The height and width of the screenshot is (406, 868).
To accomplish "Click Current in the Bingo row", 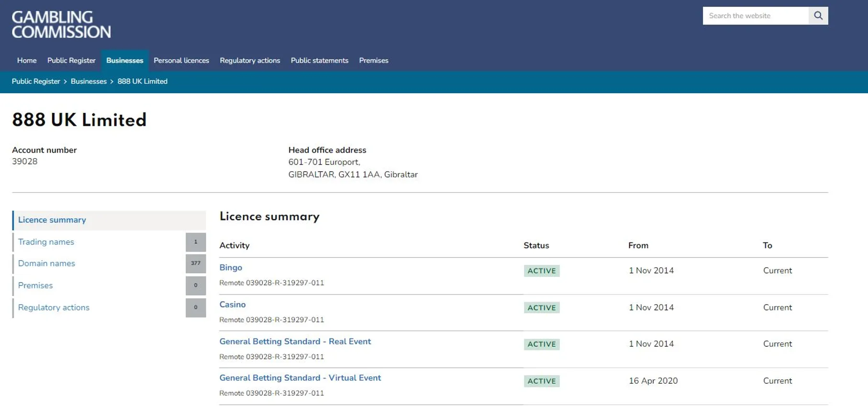I will [x=778, y=271].
